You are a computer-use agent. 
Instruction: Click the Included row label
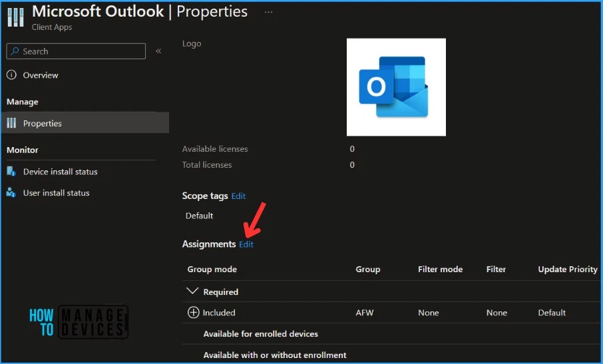tap(219, 313)
